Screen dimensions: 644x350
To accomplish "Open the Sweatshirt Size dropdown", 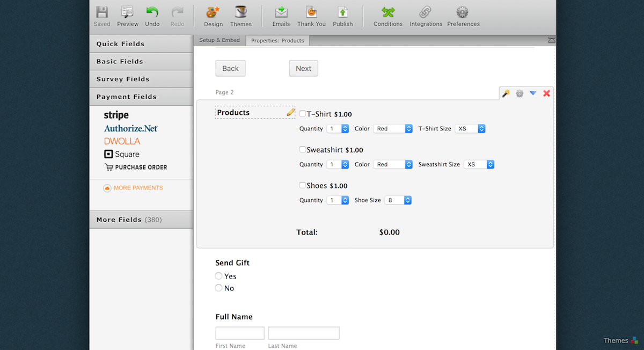I will click(479, 164).
